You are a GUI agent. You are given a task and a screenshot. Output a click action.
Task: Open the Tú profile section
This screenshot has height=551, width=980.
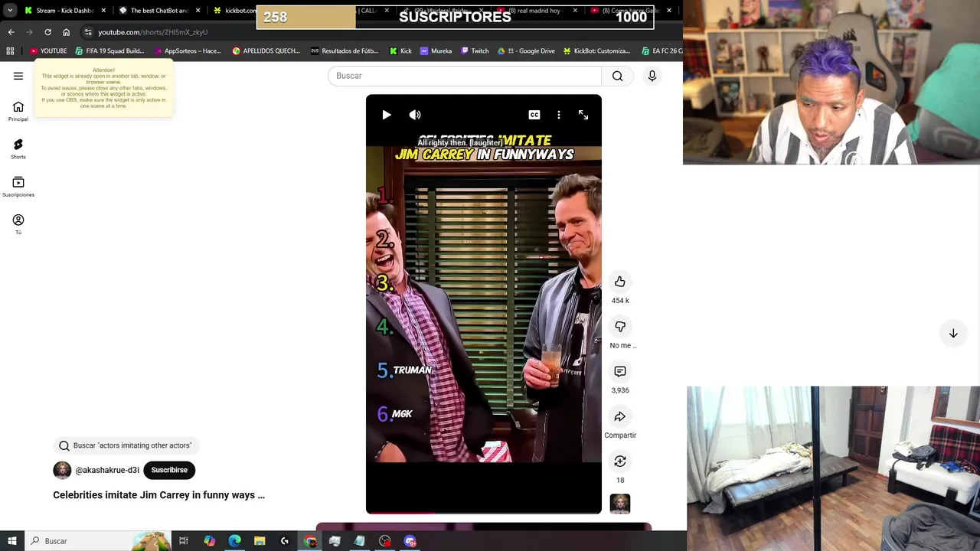tap(18, 224)
